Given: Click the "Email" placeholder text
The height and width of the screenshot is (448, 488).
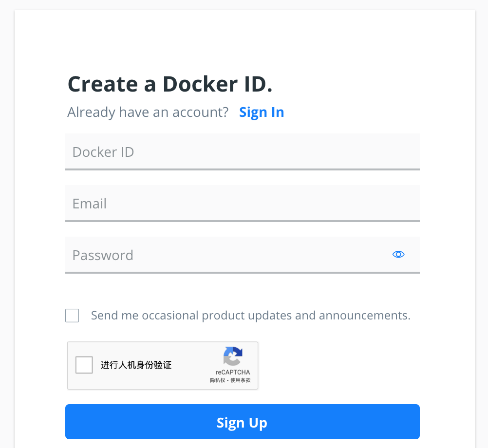Looking at the screenshot, I should click(x=90, y=204).
